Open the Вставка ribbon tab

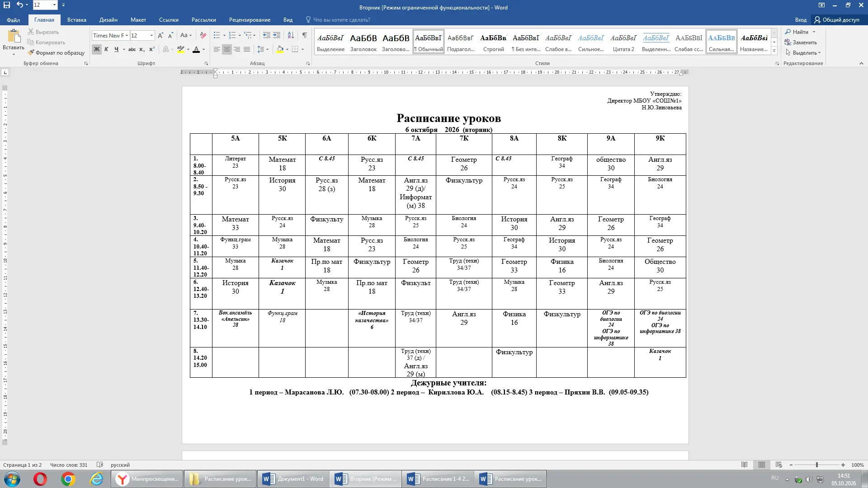tap(77, 20)
